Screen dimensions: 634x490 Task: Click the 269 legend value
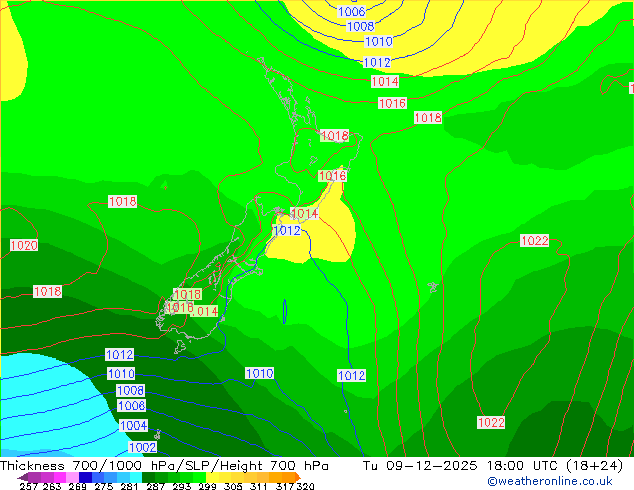click(x=78, y=486)
